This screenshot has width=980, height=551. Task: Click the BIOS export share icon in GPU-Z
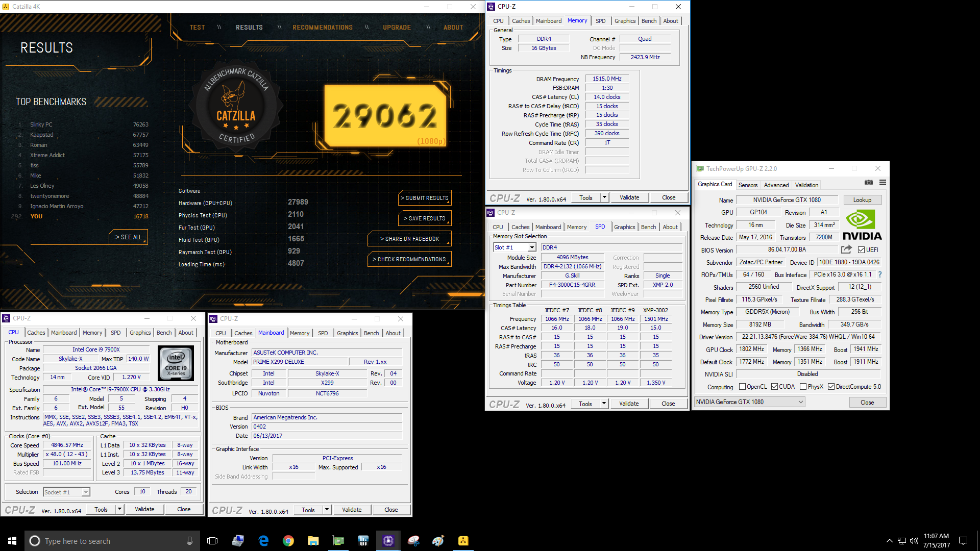click(x=846, y=249)
